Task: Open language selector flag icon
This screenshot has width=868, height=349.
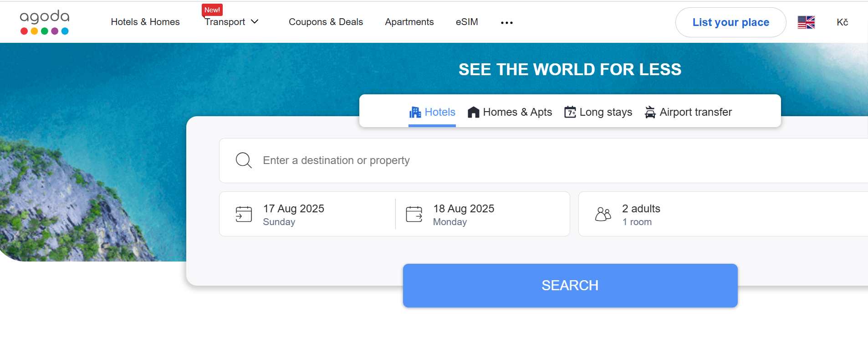Action: (806, 22)
